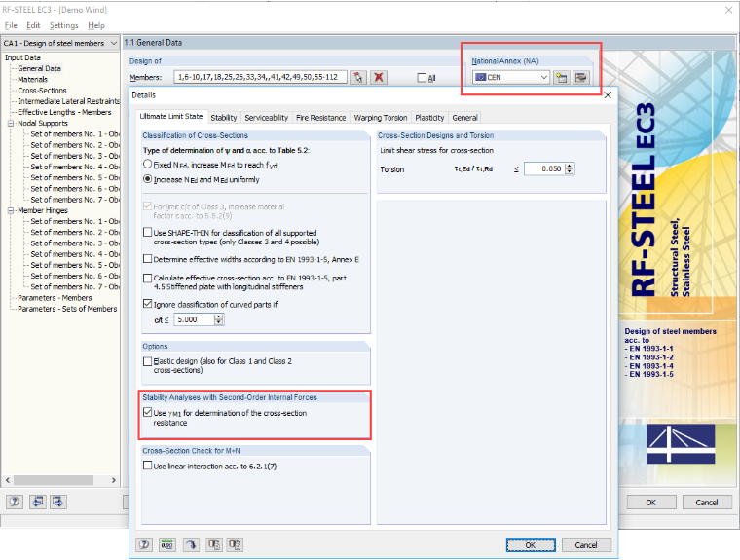The image size is (740, 560).
Task: Select Effective Lengths - Members tree item
Action: point(64,112)
